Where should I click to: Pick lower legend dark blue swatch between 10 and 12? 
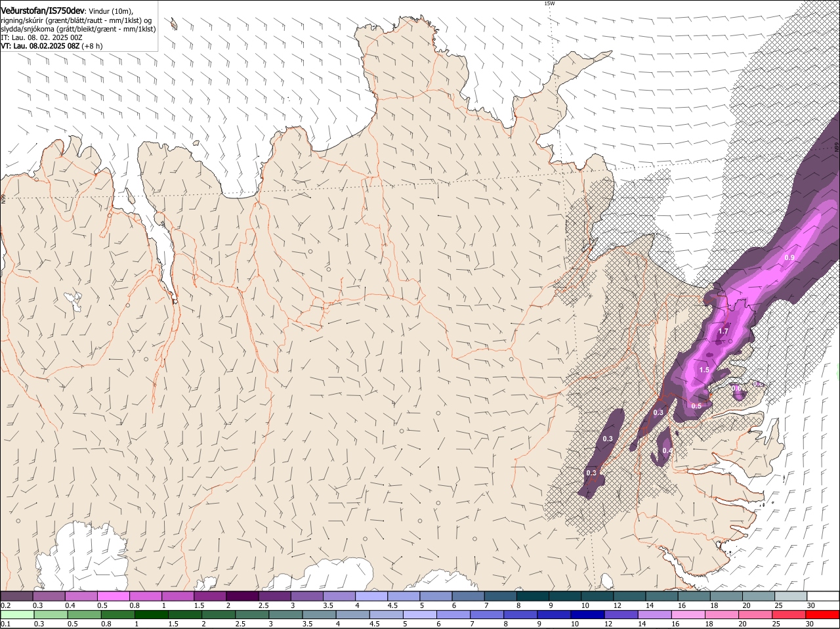tap(589, 615)
